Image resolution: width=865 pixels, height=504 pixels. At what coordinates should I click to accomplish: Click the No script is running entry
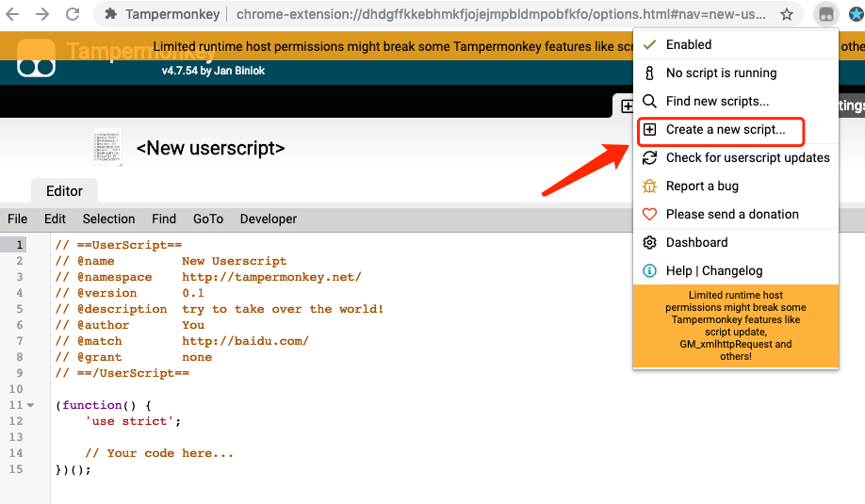tap(736, 73)
